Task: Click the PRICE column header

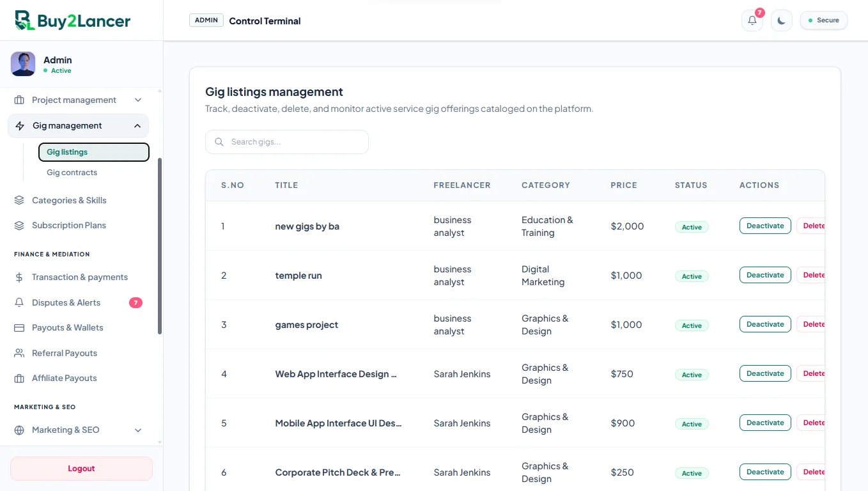Action: (x=624, y=185)
